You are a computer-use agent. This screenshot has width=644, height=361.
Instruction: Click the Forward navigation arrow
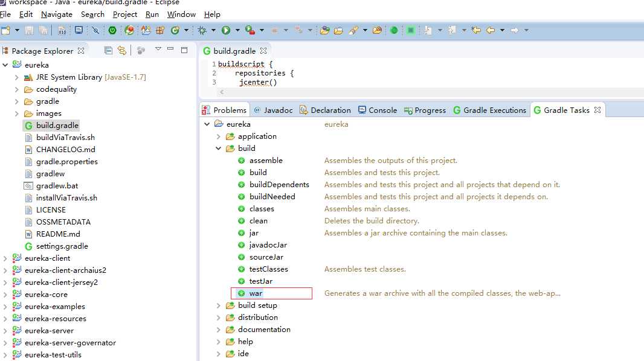click(515, 30)
